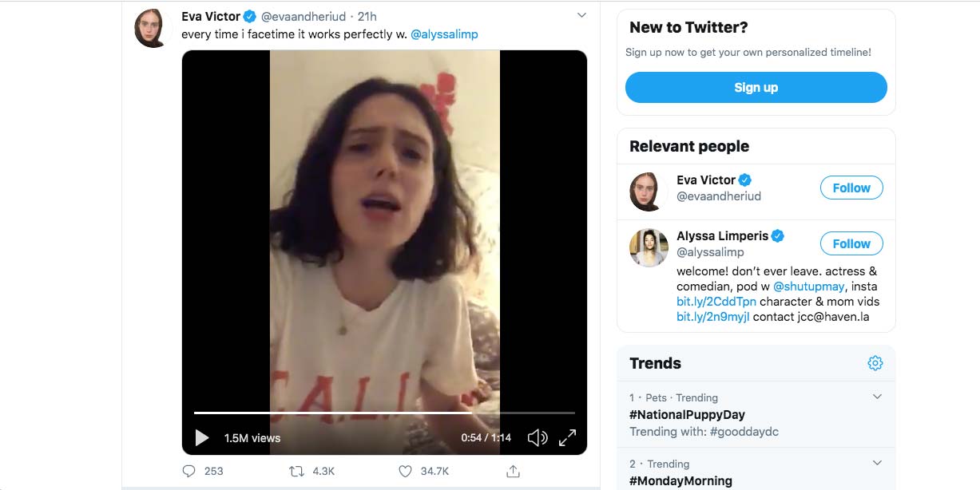
Task: Follow Alyssa Limperis
Action: [x=851, y=243]
